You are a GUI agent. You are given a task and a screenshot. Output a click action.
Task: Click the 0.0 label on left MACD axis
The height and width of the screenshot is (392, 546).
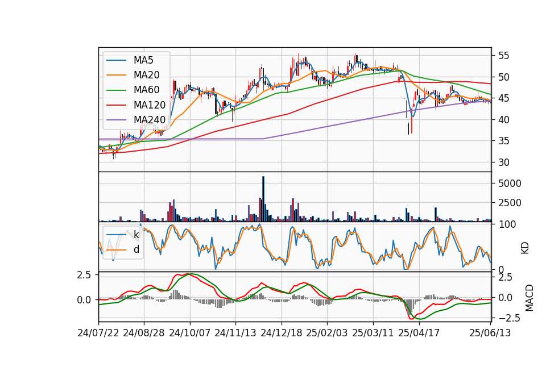84,299
